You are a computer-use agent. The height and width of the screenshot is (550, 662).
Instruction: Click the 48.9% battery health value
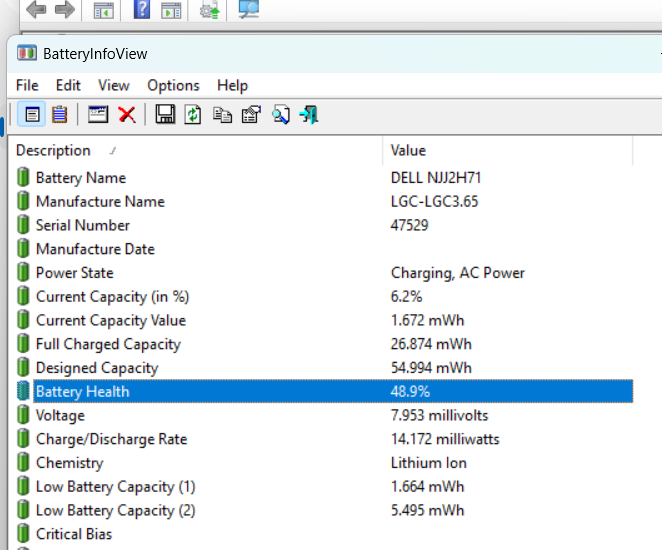pos(410,391)
